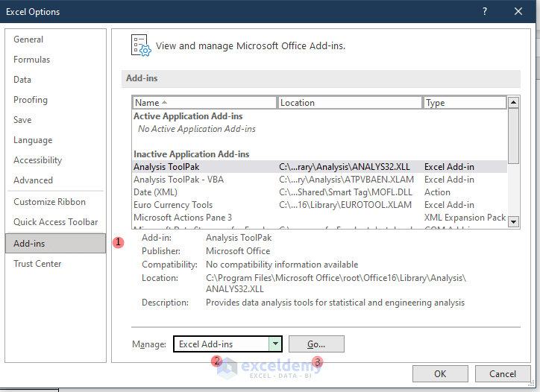Open the General options category
The width and height of the screenshot is (540, 392).
(28, 39)
